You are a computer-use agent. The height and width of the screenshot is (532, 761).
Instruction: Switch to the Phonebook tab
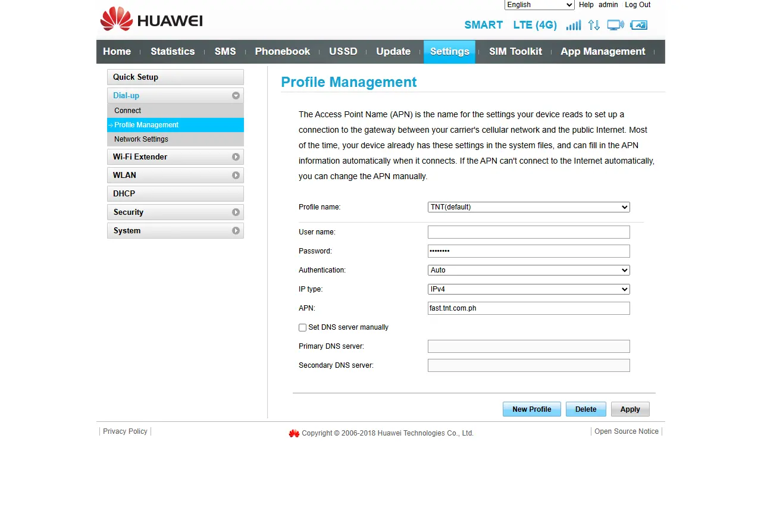282,52
